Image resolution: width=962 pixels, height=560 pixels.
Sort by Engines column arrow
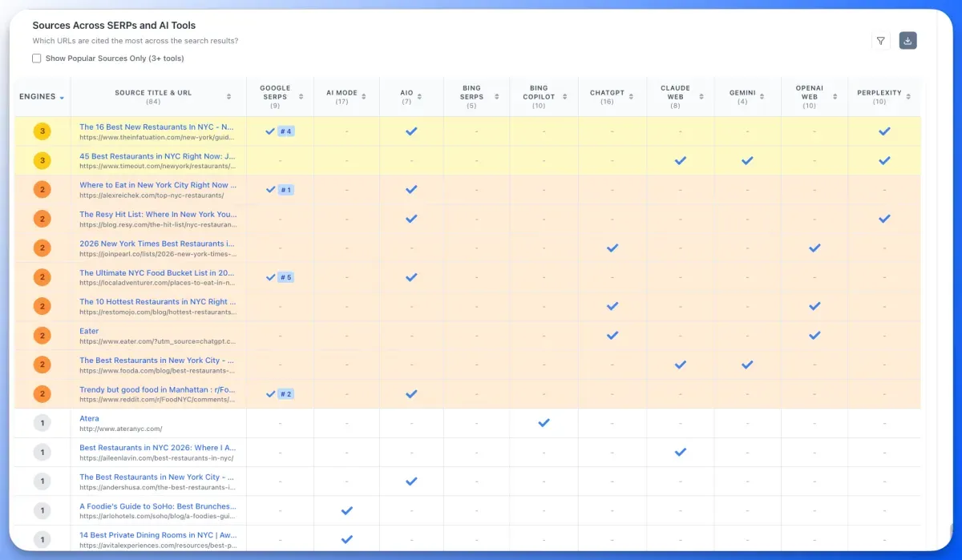pos(62,98)
